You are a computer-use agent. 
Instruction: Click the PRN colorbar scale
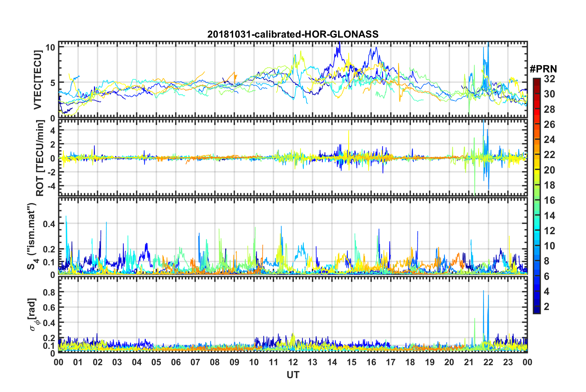pyautogui.click(x=536, y=196)
